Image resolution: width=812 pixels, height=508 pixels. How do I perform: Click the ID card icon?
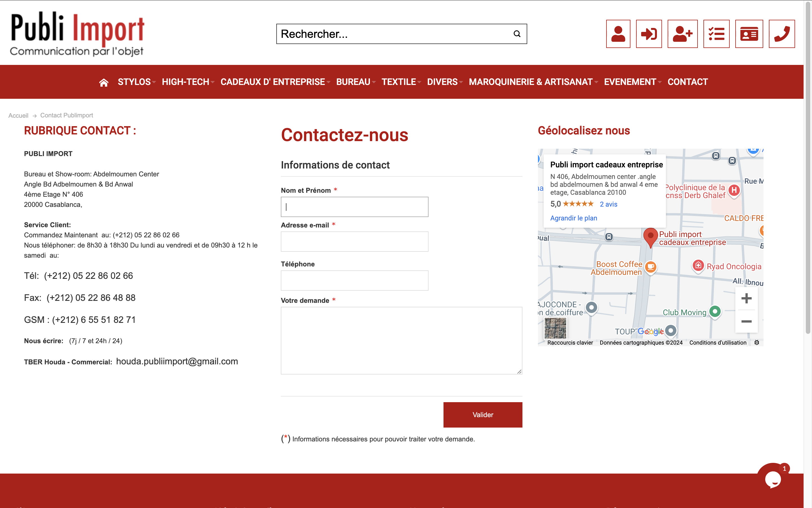749,34
